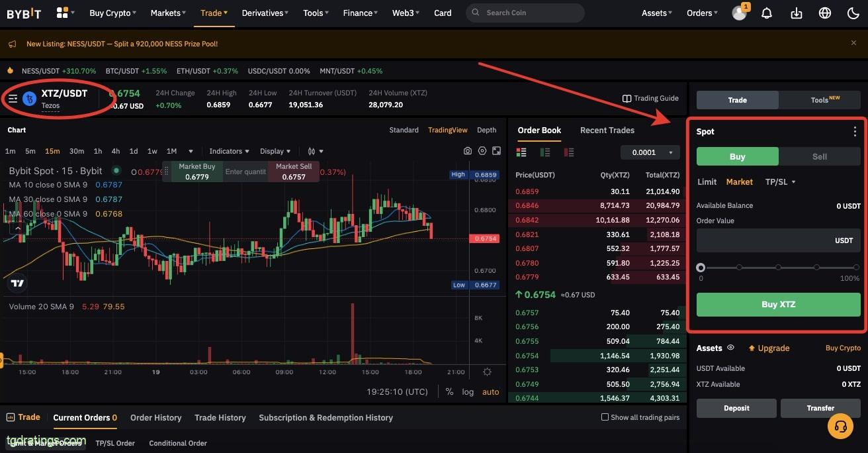Toggle logarithmic chart scale
This screenshot has width=868, height=453.
[x=468, y=391]
